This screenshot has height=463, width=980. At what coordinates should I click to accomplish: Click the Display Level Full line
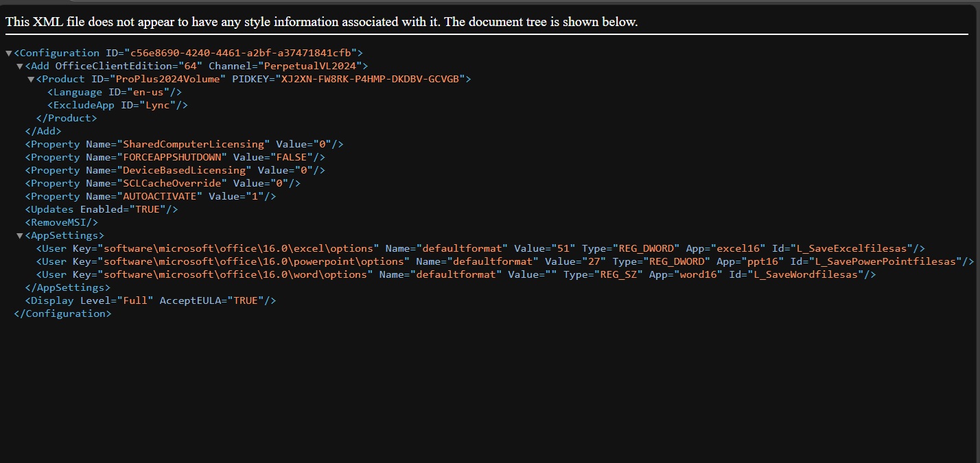tap(150, 300)
